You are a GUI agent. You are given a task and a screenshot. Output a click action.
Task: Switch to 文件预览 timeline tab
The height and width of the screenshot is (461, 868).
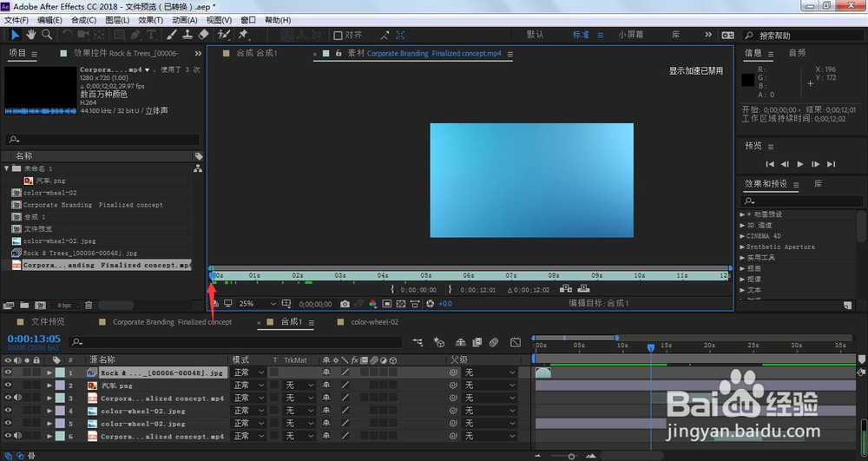(x=48, y=321)
